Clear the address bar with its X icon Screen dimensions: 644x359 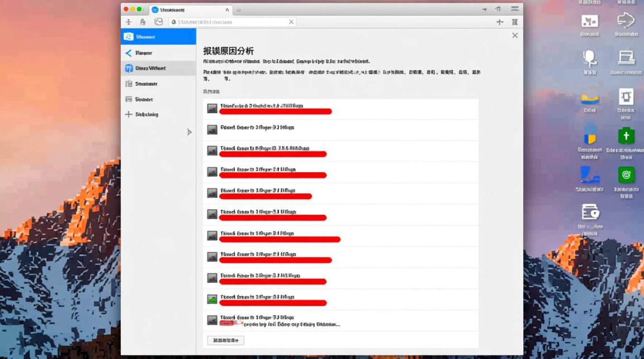point(291,22)
